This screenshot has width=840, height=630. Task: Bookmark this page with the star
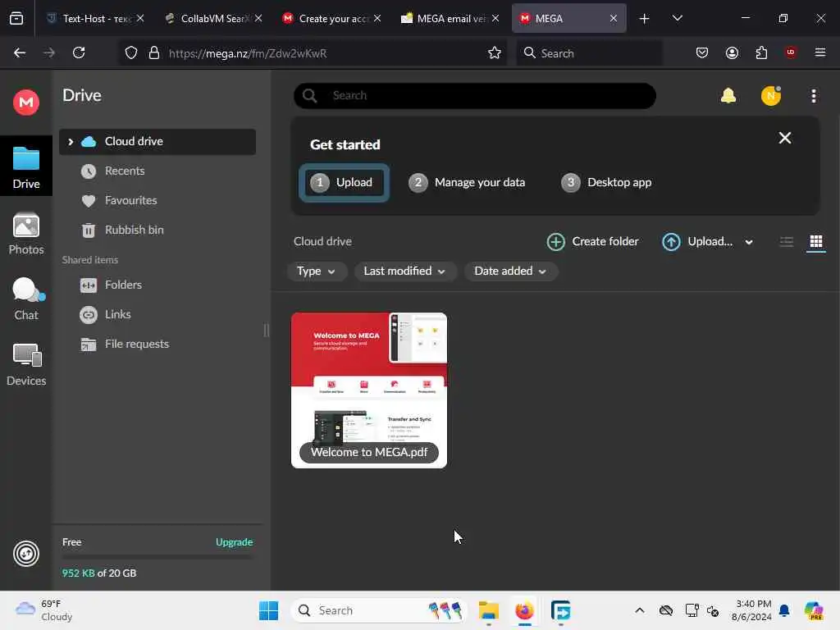494,53
